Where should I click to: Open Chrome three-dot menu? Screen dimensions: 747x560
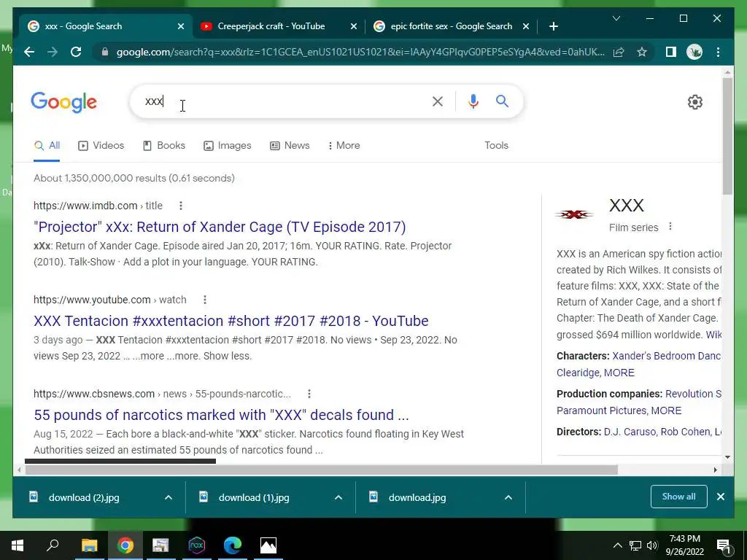[718, 52]
